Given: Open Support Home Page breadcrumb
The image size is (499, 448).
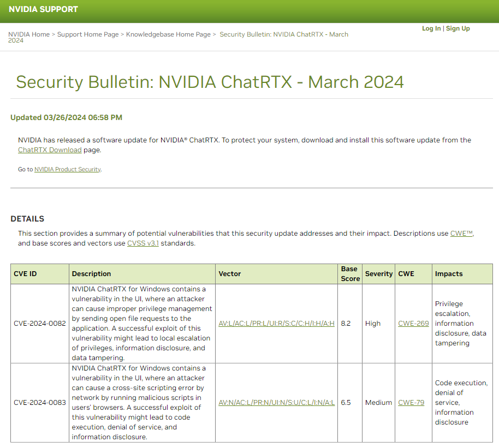Looking at the screenshot, I should 88,34.
